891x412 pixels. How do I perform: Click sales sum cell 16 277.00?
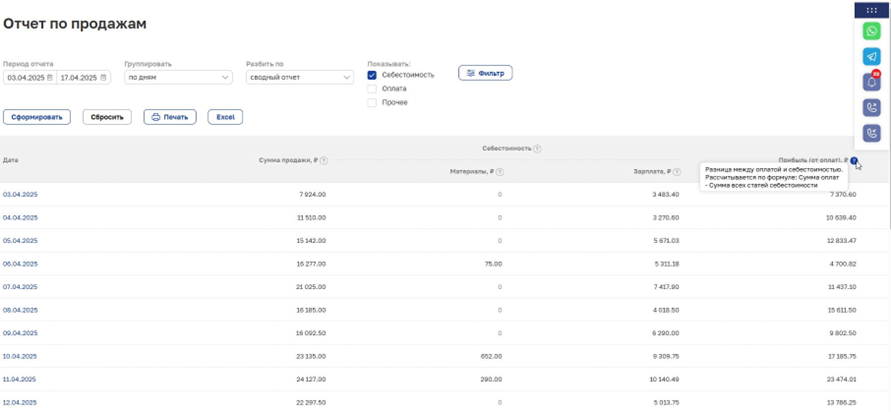pos(311,264)
